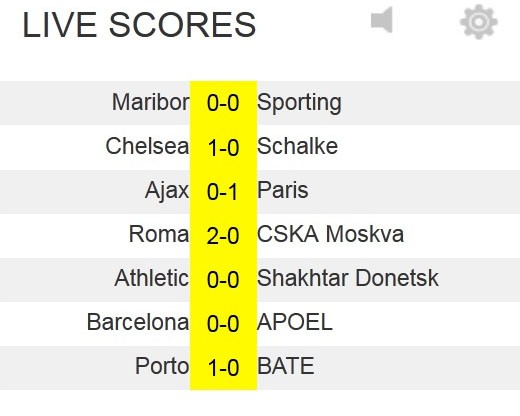Click the APOEL team name
This screenshot has width=520, height=416.
pyautogui.click(x=295, y=322)
